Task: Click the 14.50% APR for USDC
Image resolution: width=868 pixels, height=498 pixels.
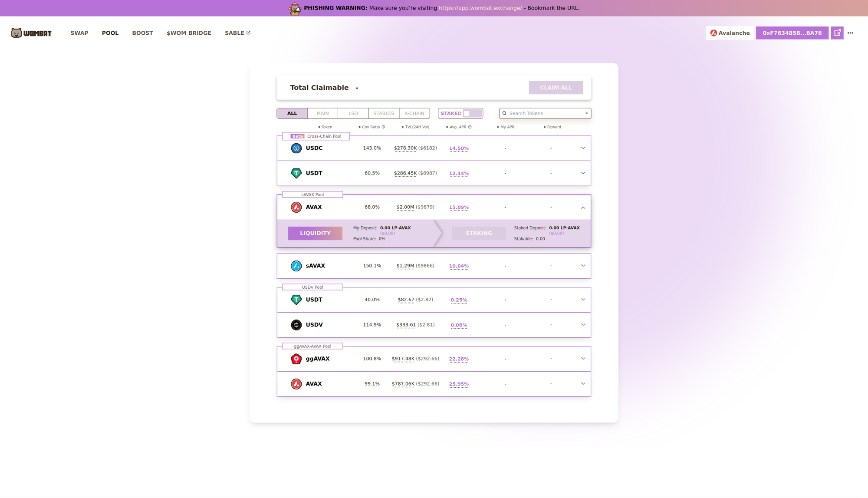Action: pos(459,148)
